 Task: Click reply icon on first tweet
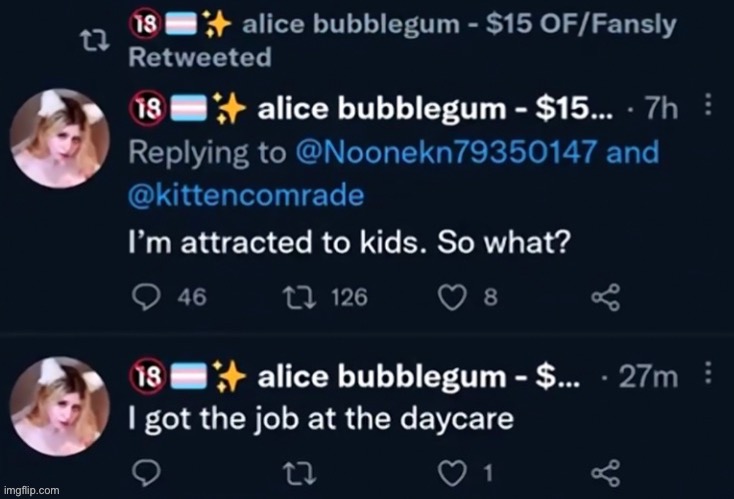pos(147,297)
